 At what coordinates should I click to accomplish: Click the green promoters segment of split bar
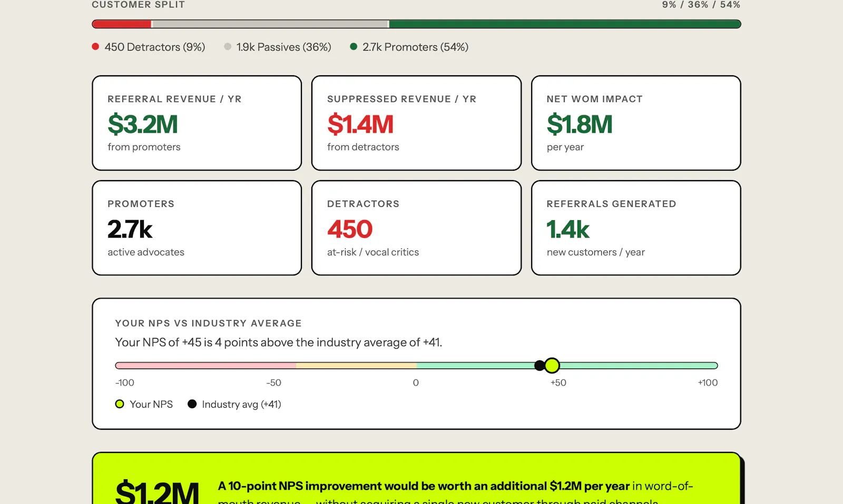click(x=565, y=24)
